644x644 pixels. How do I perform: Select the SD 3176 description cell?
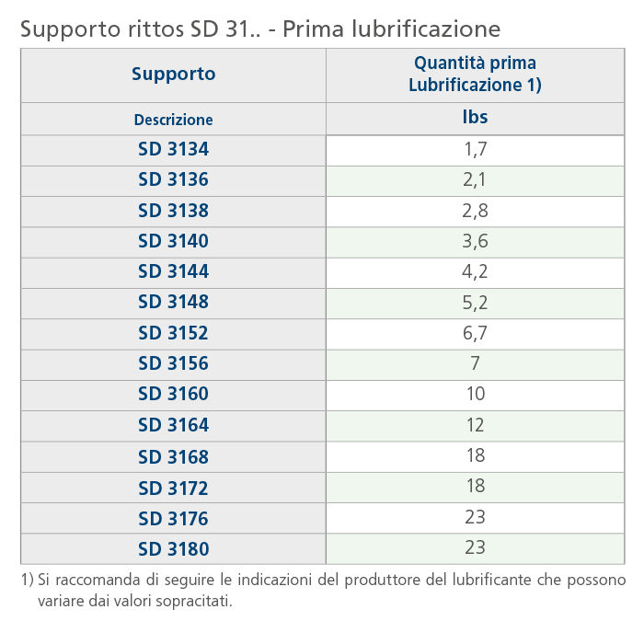[x=173, y=518]
